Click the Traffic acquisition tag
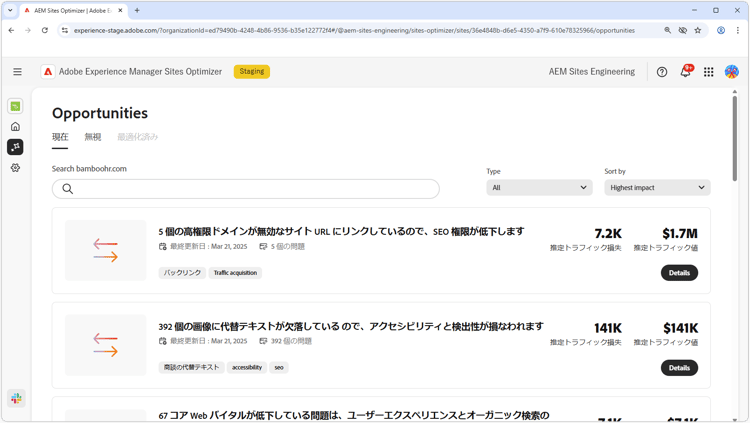Viewport: 750px width, 423px height. point(235,273)
